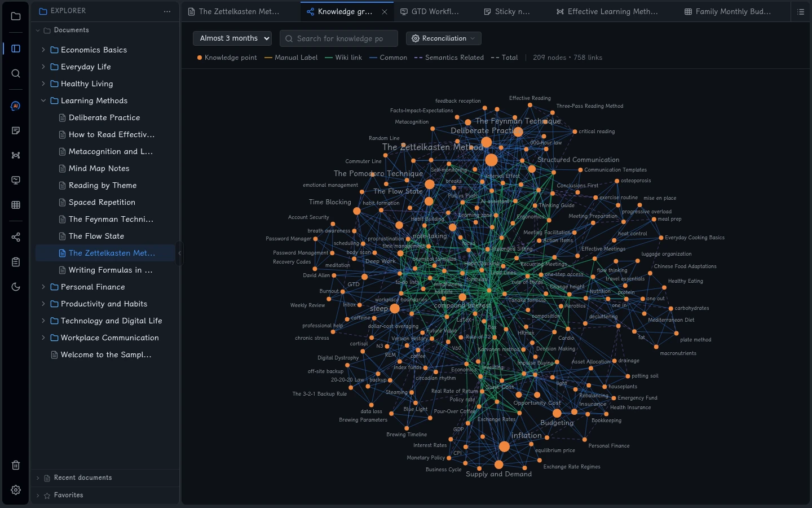The height and width of the screenshot is (508, 812).
Task: Select the large sleep node in the graph
Action: tap(395, 308)
